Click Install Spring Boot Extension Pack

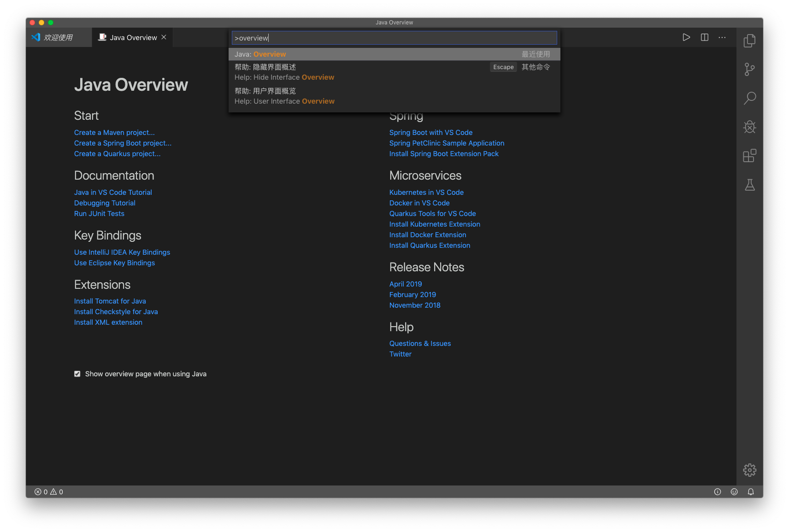tap(444, 154)
